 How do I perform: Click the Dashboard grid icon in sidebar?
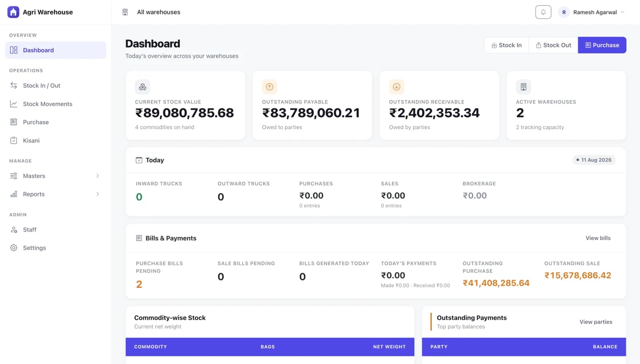click(14, 50)
